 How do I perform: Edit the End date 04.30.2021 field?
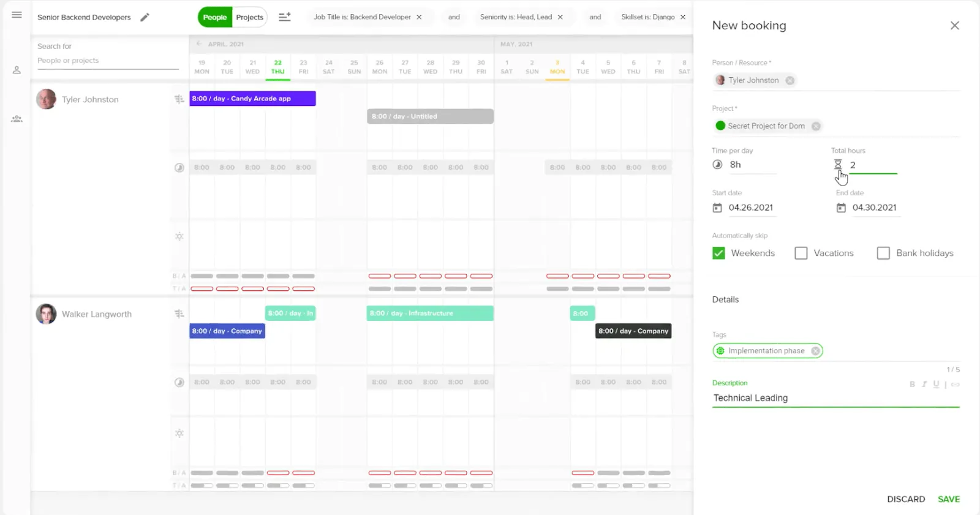pyautogui.click(x=875, y=208)
